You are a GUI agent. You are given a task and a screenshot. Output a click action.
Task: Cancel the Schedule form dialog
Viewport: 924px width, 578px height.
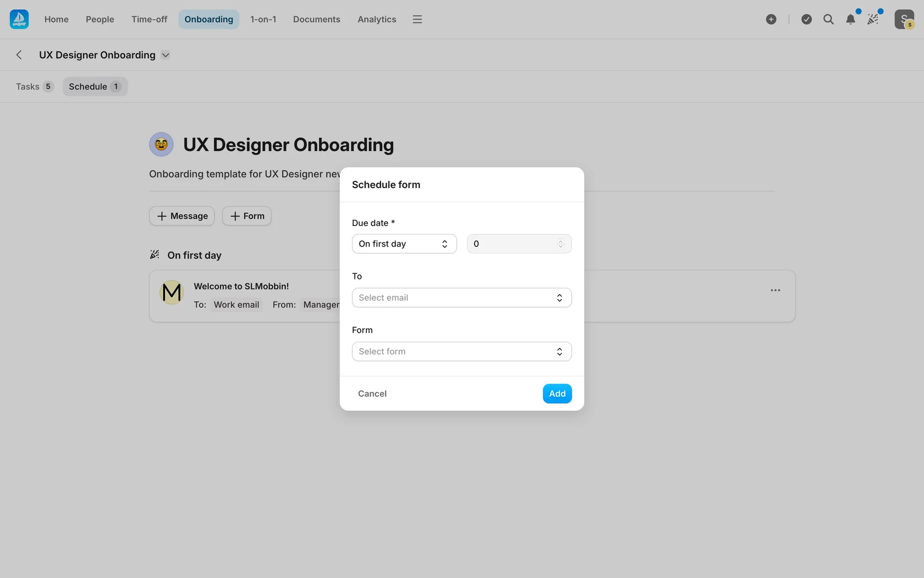[372, 394]
